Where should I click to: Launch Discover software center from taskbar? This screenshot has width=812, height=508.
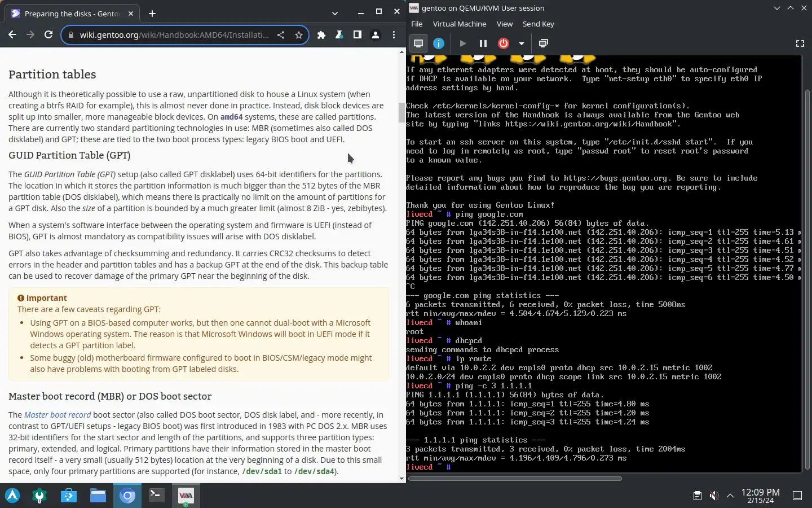click(x=69, y=496)
